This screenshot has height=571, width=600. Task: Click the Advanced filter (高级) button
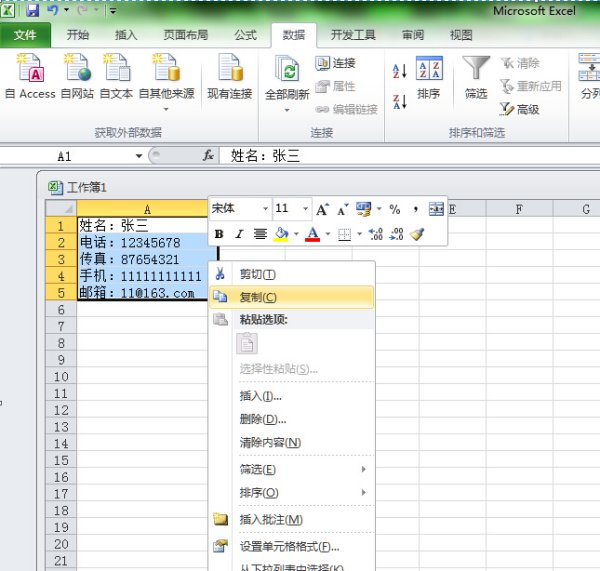pyautogui.click(x=520, y=109)
